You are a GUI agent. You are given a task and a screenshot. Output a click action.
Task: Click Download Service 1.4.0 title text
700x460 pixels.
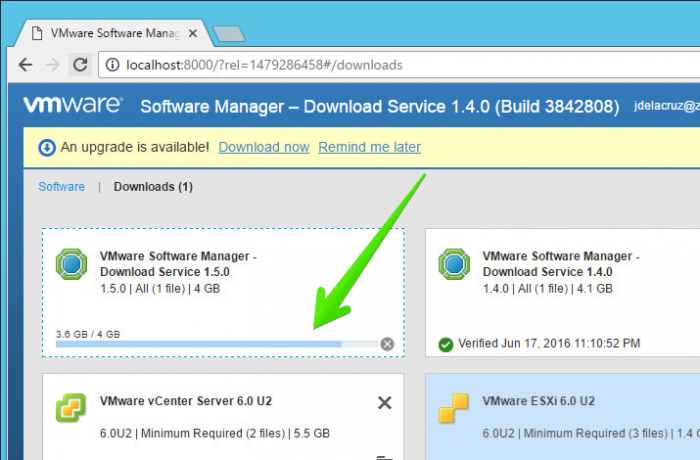point(561,264)
